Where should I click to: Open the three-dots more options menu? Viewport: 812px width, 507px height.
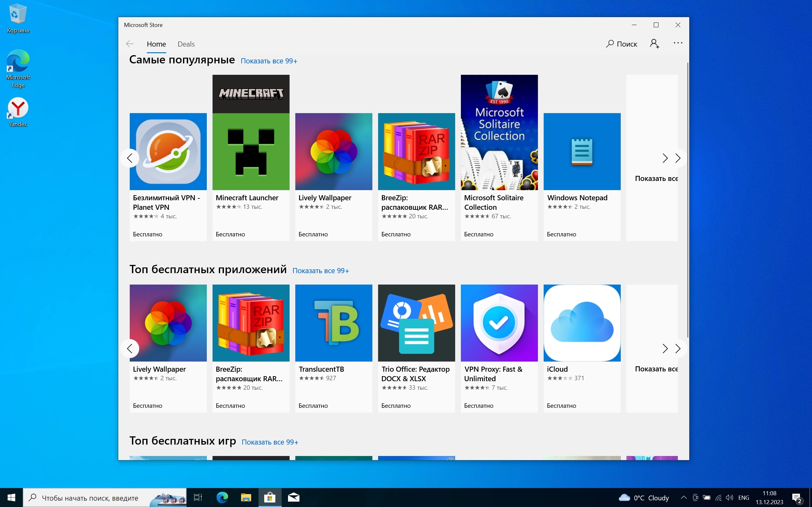coord(678,43)
